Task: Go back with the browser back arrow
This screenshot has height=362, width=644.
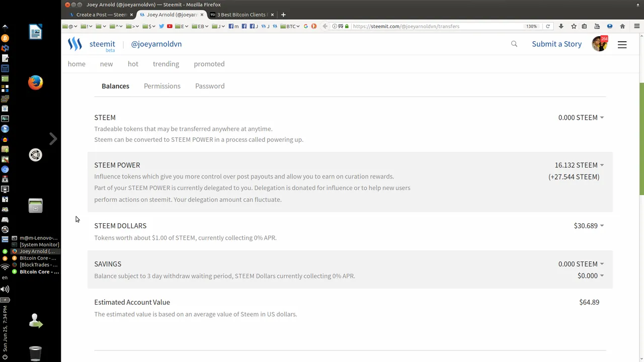Action: click(x=325, y=26)
